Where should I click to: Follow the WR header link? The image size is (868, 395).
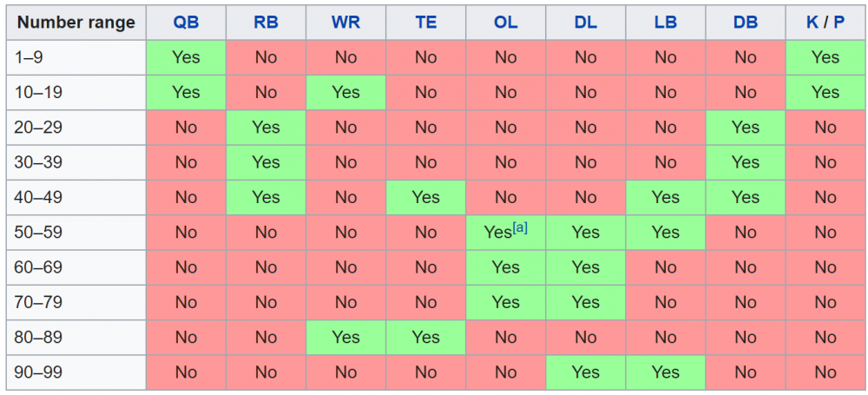pos(345,23)
